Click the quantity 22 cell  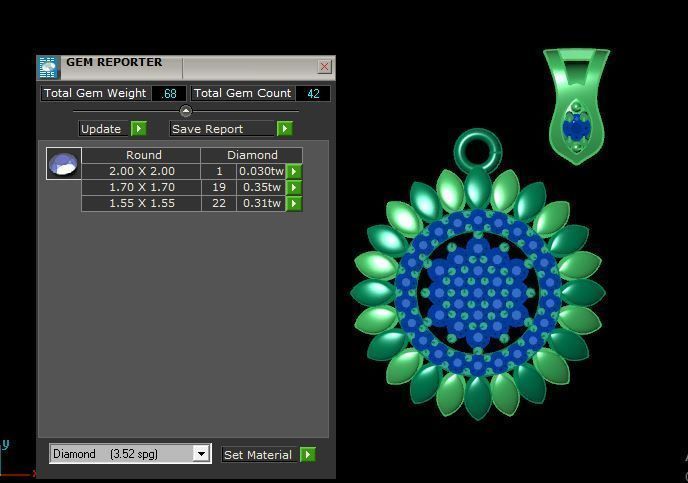[x=219, y=204]
